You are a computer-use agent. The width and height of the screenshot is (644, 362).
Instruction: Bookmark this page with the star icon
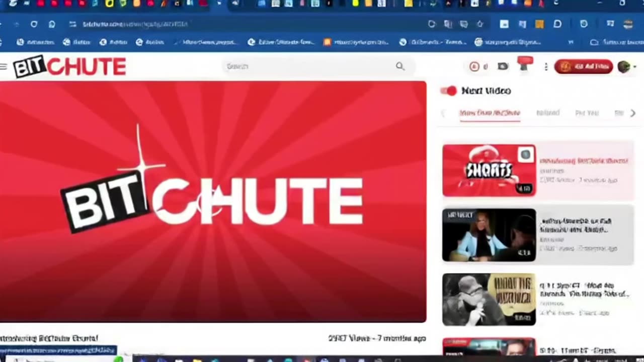(x=480, y=24)
